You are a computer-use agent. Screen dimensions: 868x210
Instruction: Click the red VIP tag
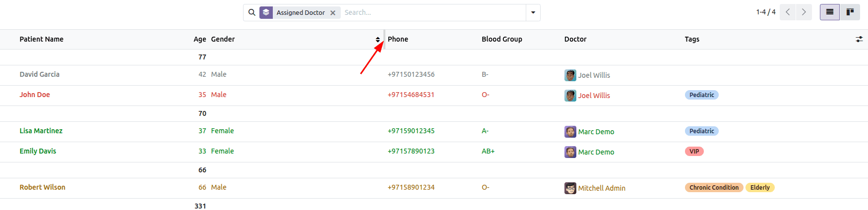(x=694, y=152)
